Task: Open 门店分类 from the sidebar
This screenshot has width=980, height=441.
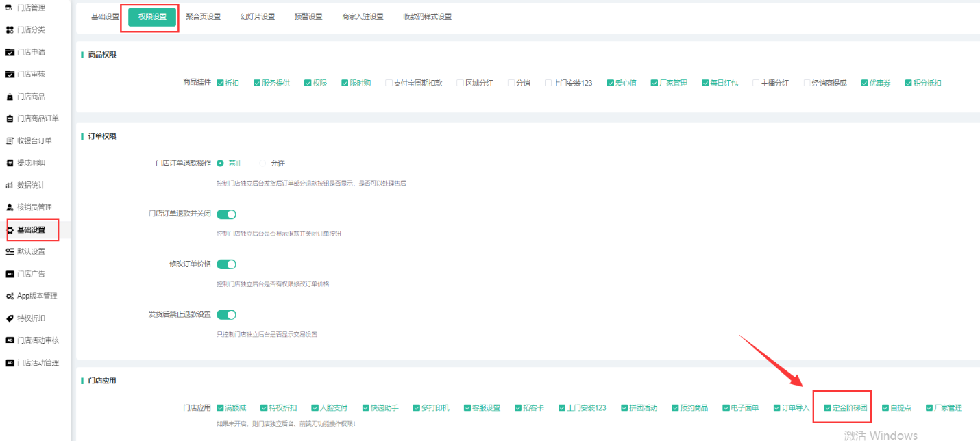Action: click(x=31, y=30)
